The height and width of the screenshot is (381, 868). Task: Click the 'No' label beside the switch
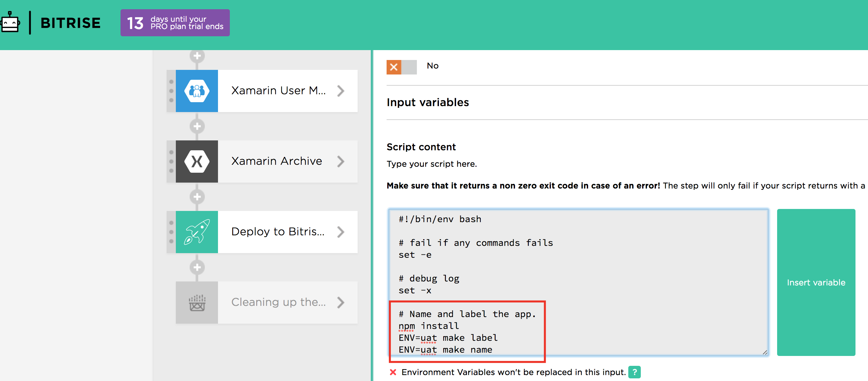tap(433, 66)
